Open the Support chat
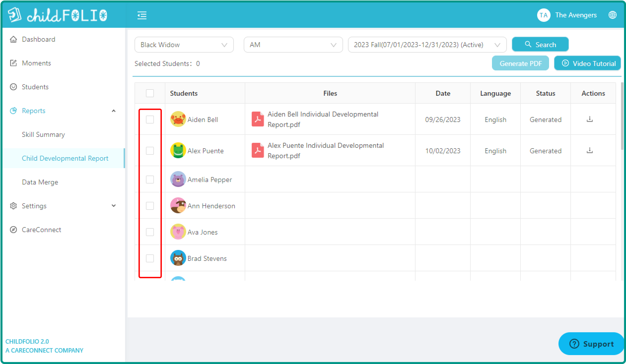626x364 pixels. [591, 344]
